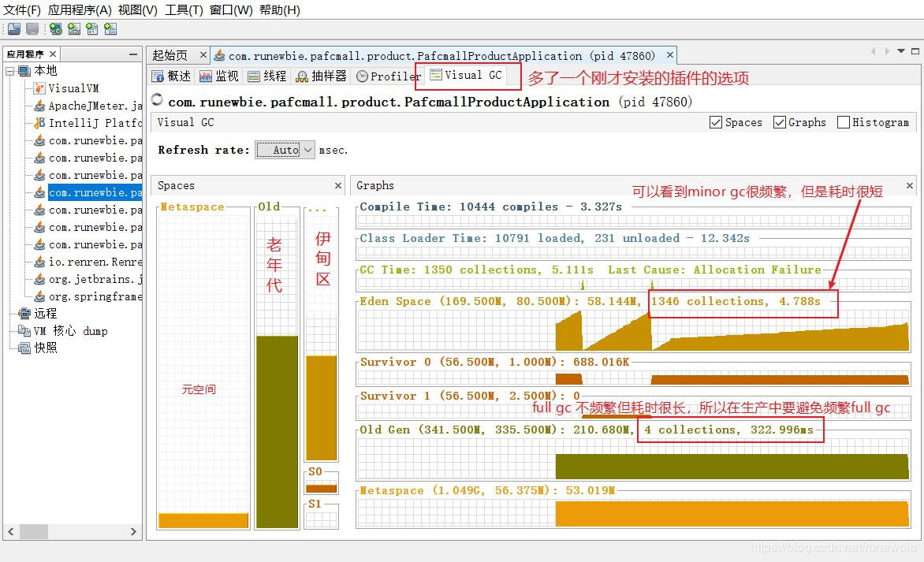Screen dimensions: 924x562
Task: Enable the Histogram checkbox
Action: [x=844, y=122]
